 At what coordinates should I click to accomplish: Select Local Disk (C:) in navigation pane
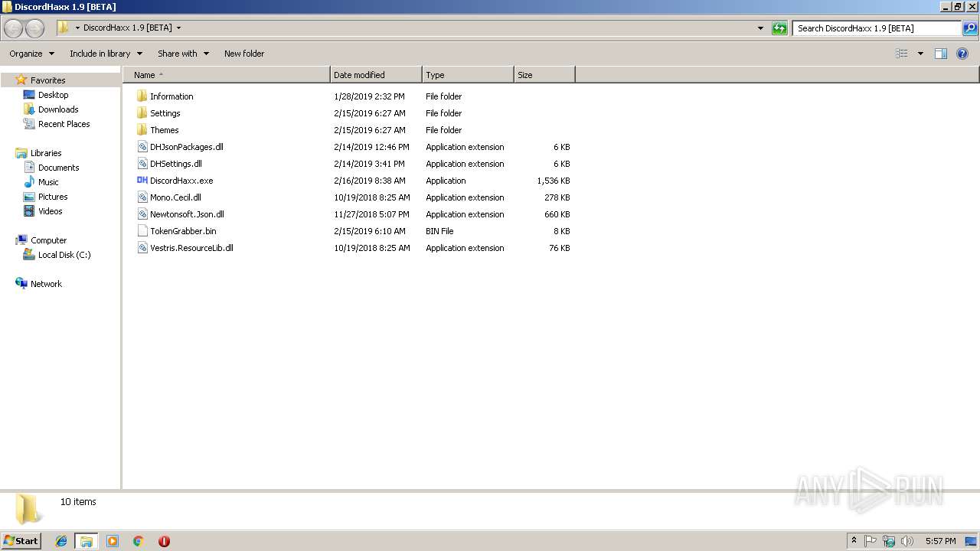[x=64, y=255]
